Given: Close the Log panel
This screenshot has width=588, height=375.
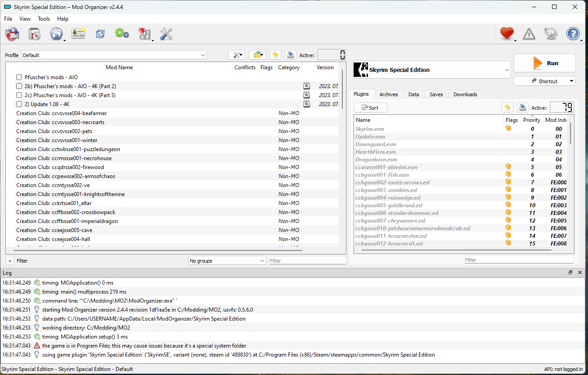Looking at the screenshot, I should 579,272.
